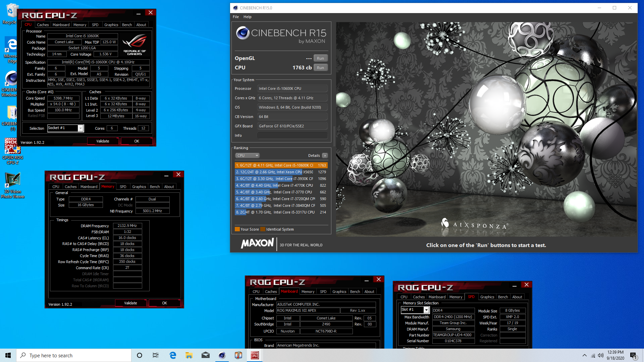Screen dimensions: 644x362
Task: Switch to Cinebench taskbar icon
Action: 222,355
